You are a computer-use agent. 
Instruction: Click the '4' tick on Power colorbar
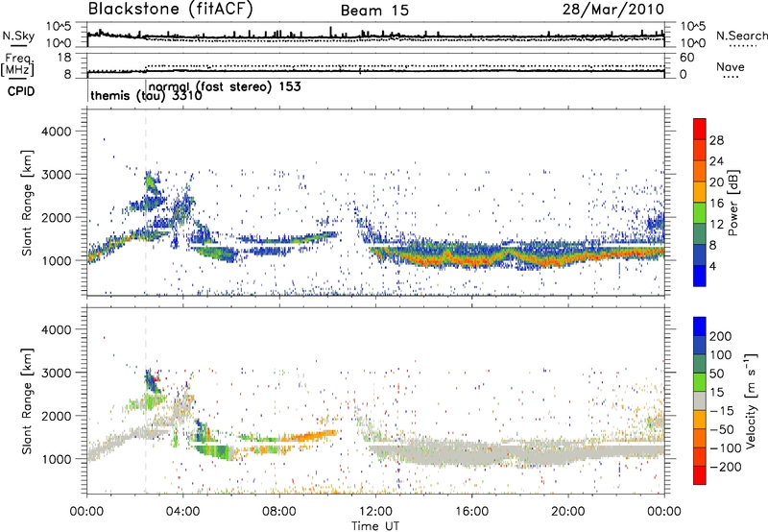tap(712, 266)
